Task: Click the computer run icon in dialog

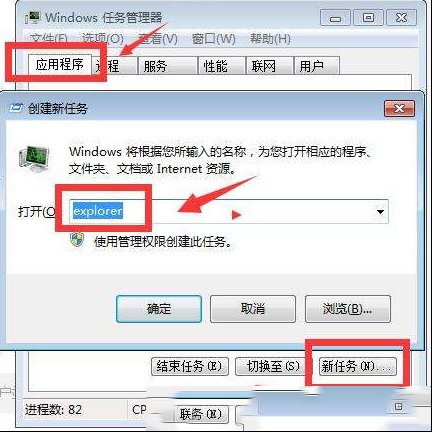Action: (34, 158)
